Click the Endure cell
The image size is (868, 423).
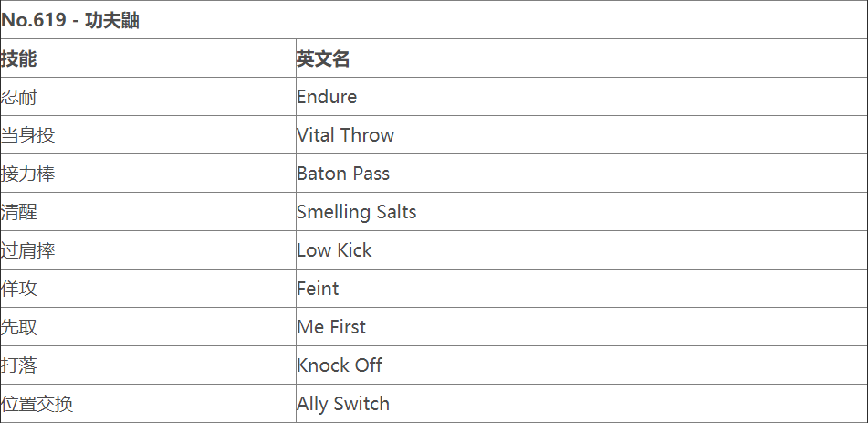(327, 97)
